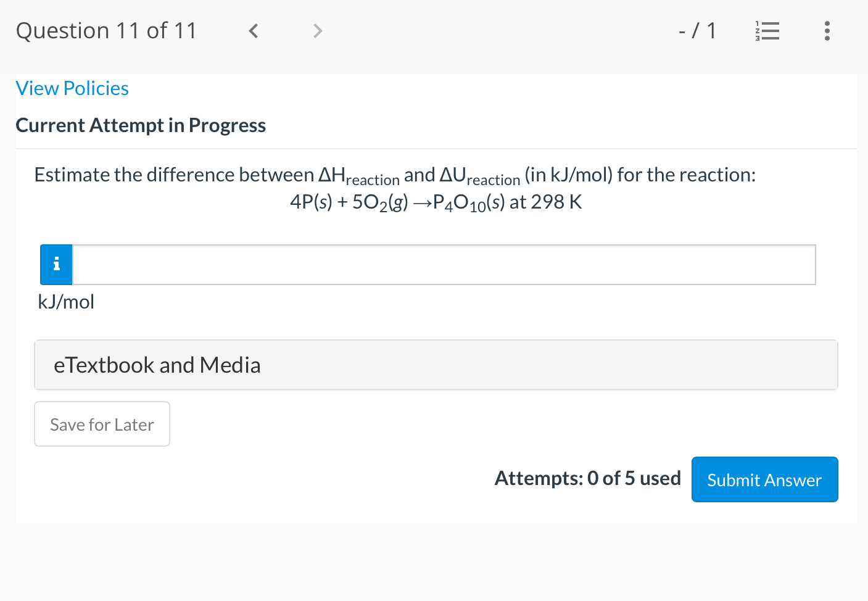Click the kebab menu in the header

827,30
